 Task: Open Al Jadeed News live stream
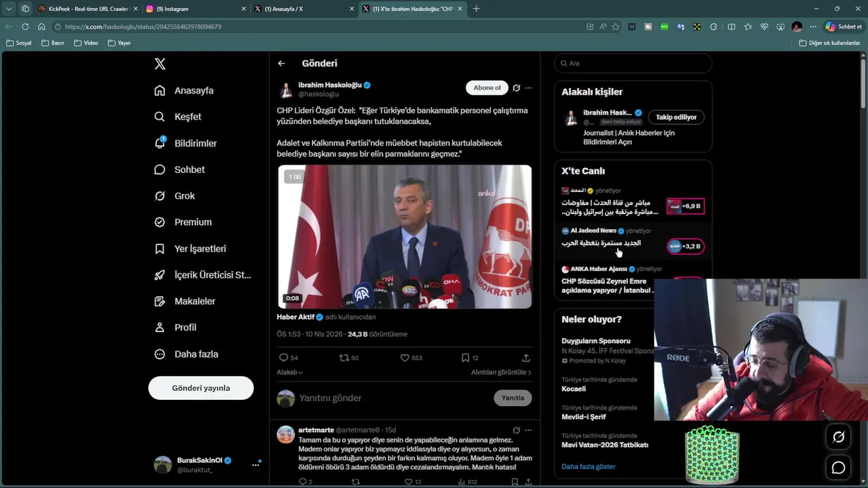[633, 242]
